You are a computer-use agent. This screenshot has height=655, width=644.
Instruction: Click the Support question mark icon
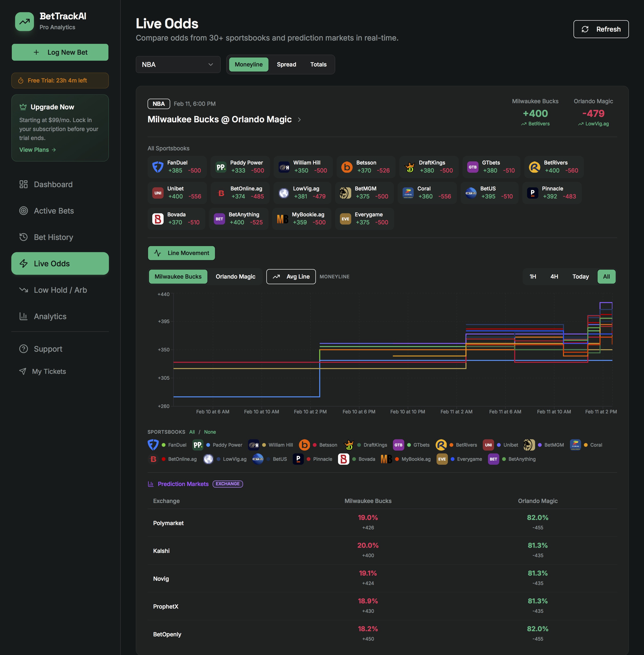click(23, 349)
